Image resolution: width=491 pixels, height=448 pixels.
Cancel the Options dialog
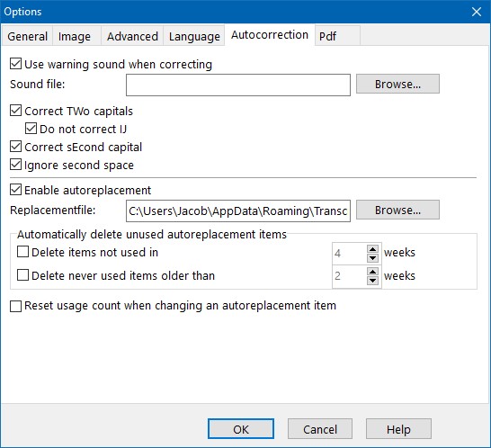(x=320, y=429)
